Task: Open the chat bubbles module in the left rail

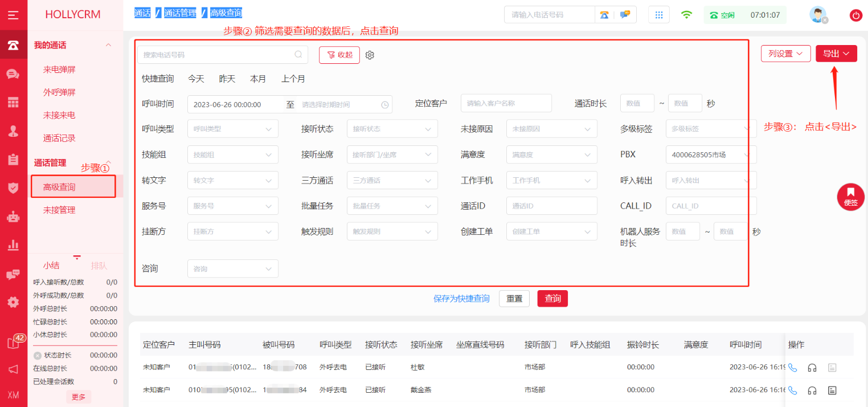Action: (13, 74)
